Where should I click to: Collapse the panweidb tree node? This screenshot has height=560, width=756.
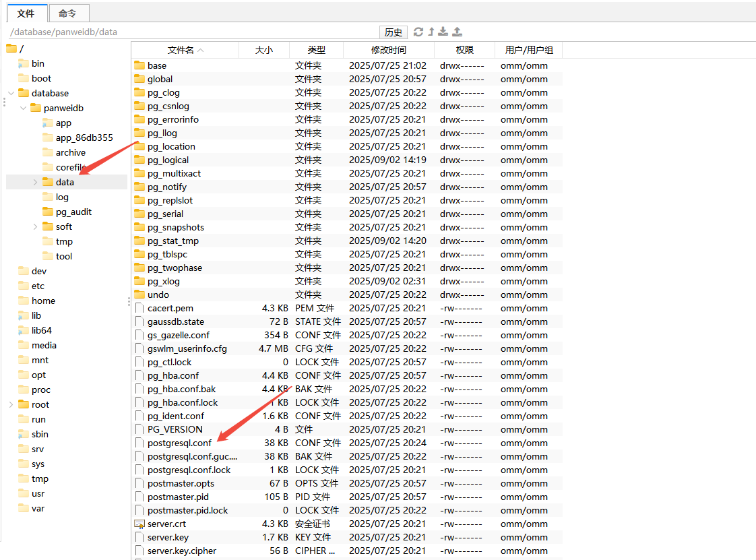[23, 108]
